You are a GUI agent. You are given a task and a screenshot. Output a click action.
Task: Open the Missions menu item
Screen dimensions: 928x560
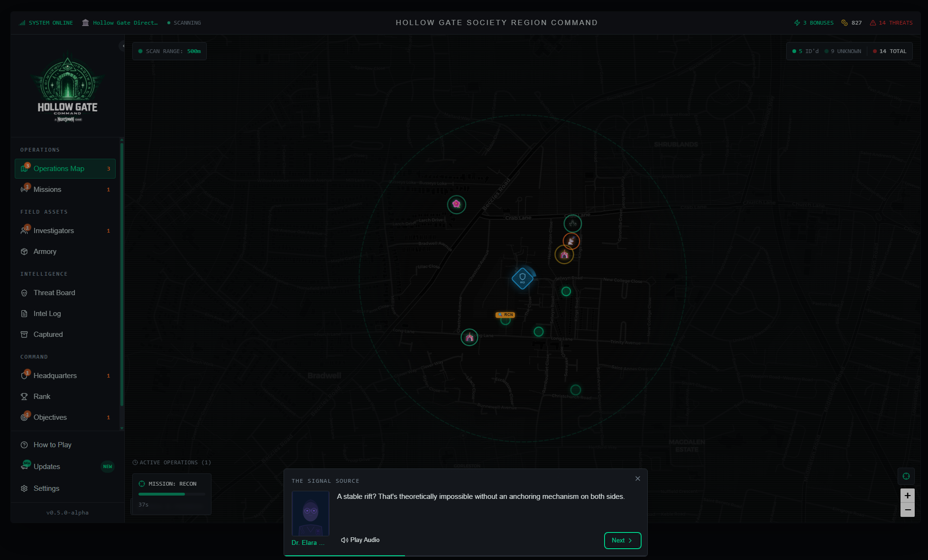coord(47,190)
